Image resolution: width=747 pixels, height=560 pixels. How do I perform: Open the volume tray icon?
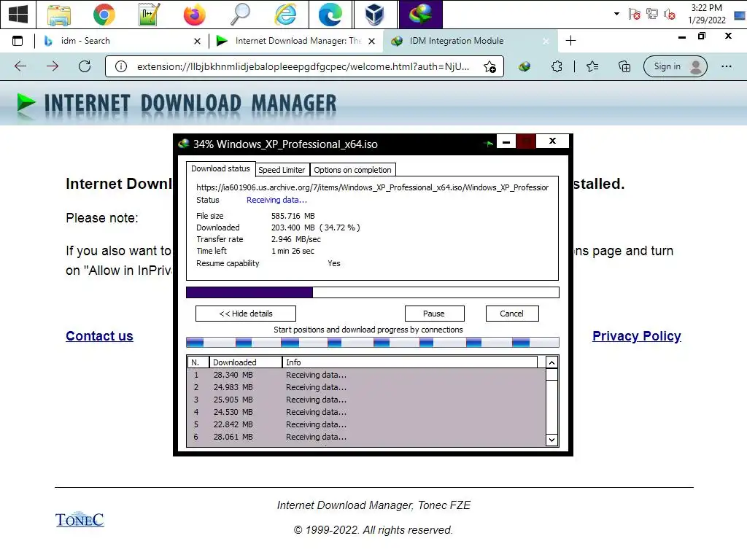coord(670,14)
